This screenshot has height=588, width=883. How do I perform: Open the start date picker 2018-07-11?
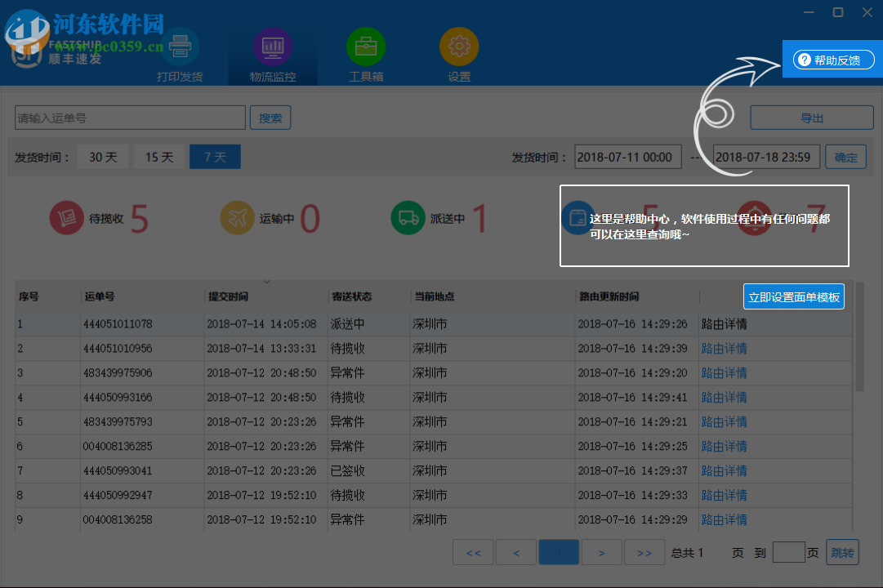pos(627,157)
